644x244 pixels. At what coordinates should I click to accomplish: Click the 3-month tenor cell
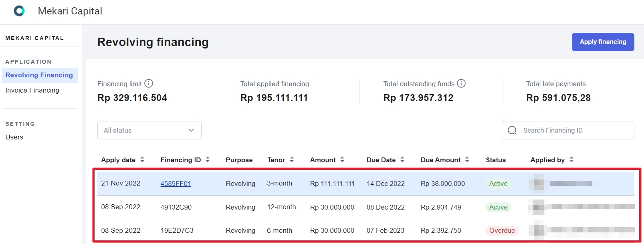[x=279, y=183]
